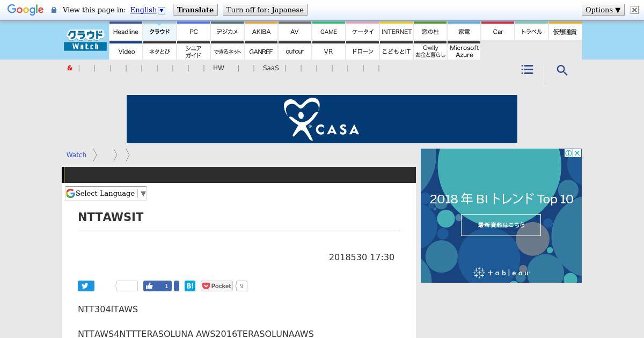Open the ドローン tab
Image resolution: width=644 pixels, height=338 pixels.
tap(362, 51)
